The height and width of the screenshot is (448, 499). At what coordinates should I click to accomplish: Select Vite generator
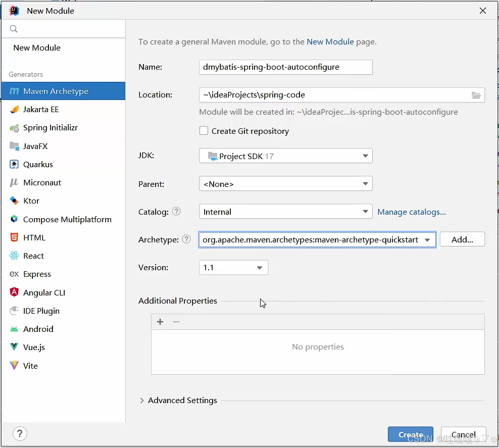click(x=63, y=366)
